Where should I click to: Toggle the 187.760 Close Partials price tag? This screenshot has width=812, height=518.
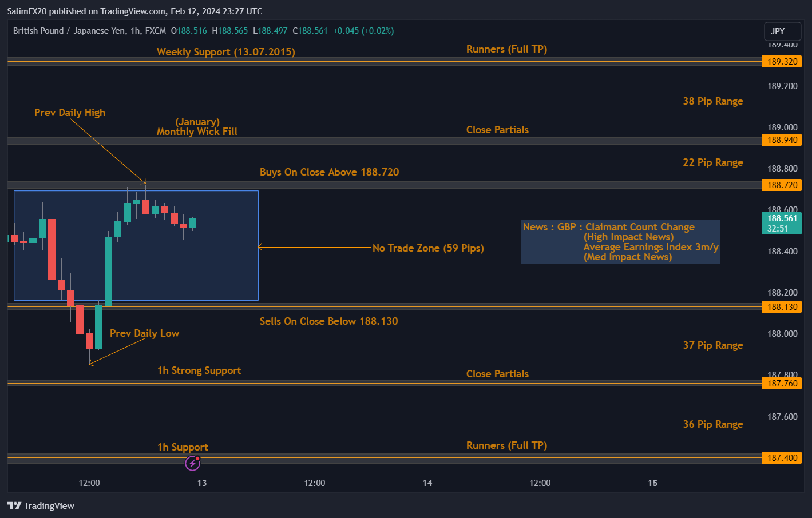tap(782, 383)
